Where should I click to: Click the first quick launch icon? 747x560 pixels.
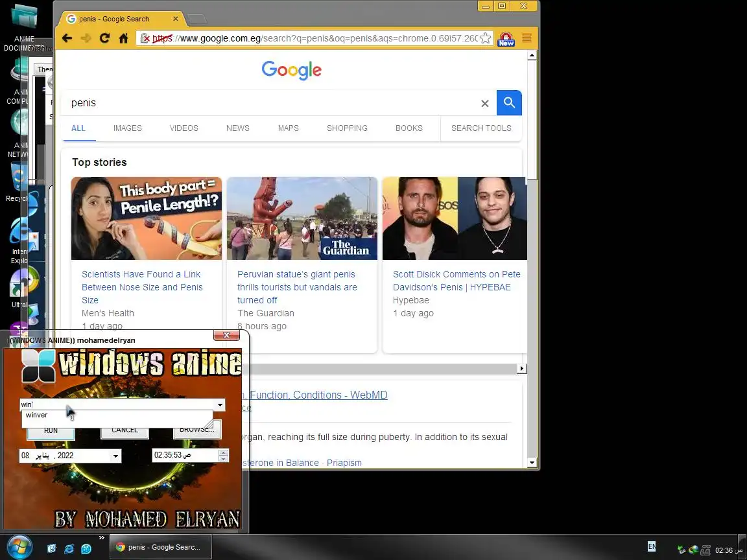(x=51, y=548)
